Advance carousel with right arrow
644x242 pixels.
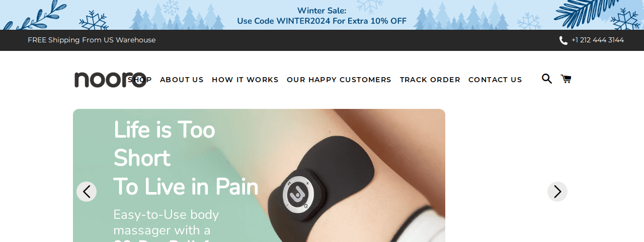557,192
